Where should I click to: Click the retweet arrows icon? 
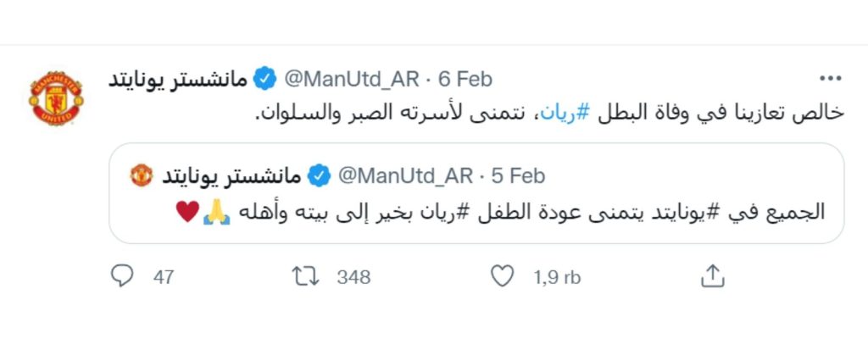click(305, 275)
